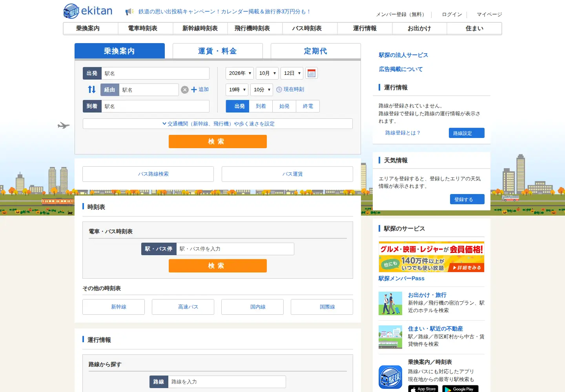The width and height of the screenshot is (565, 392).
Task: Select 出発 time basis option
Action: click(238, 106)
